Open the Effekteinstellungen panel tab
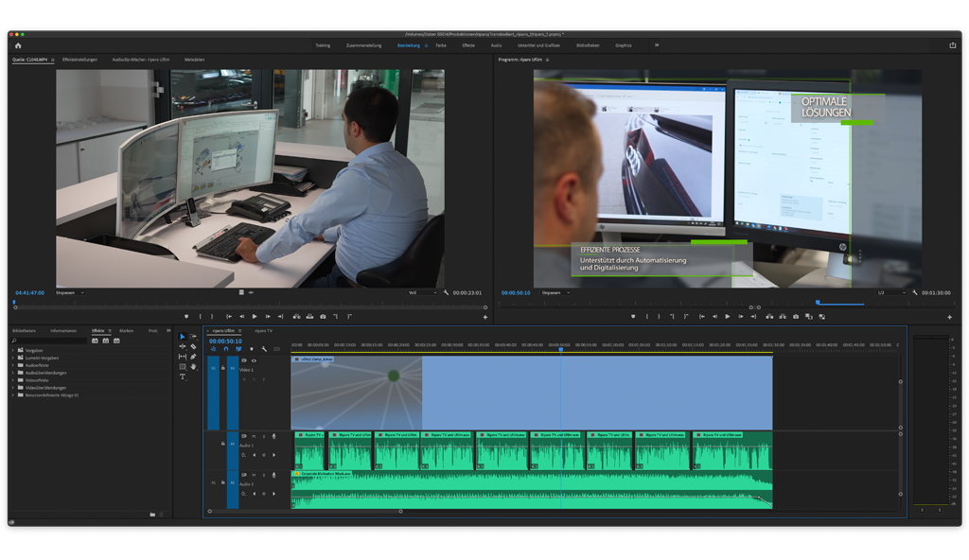The width and height of the screenshot is (969, 560). (x=79, y=60)
